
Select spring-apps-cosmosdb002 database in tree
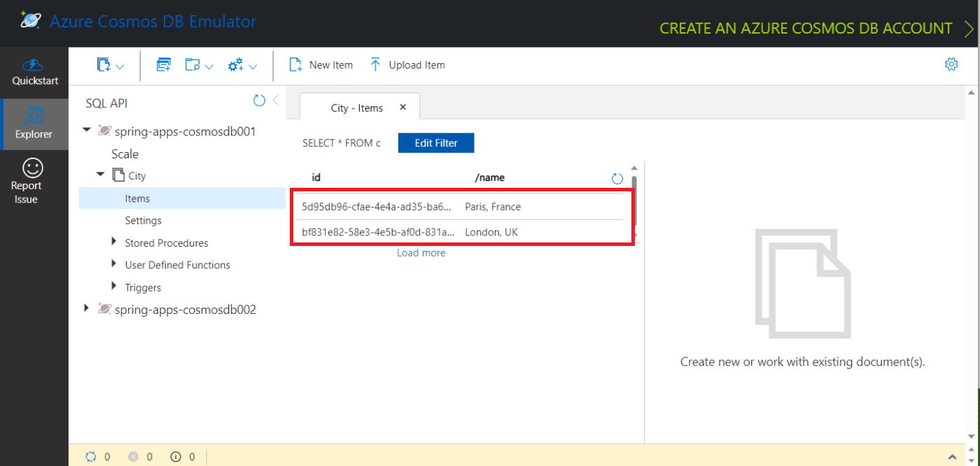point(185,309)
